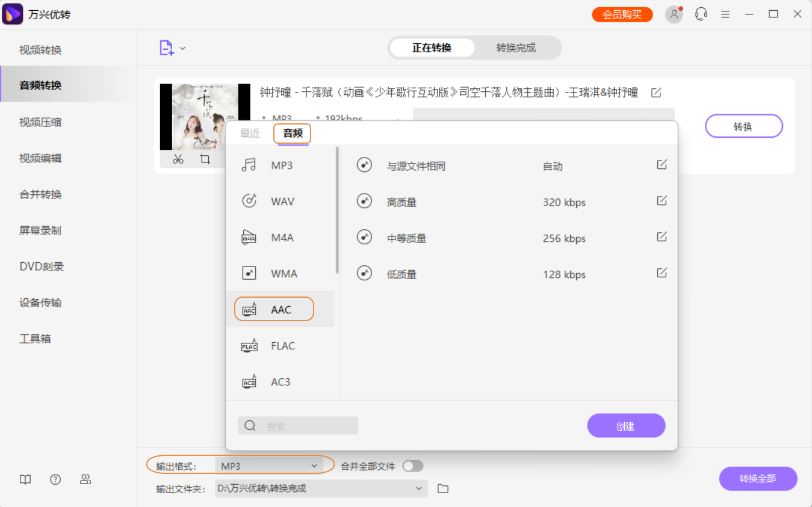Open the crop tool below the album thumbnail
The image size is (812, 507).
pos(205,159)
